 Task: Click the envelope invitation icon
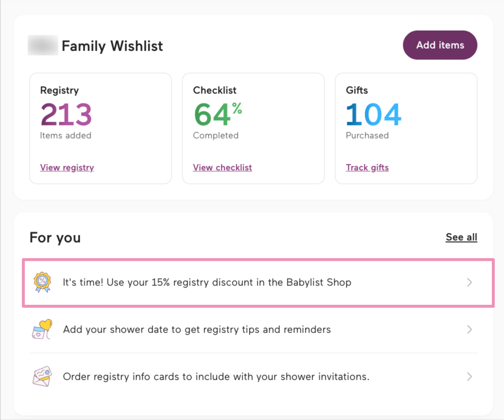pos(42,376)
